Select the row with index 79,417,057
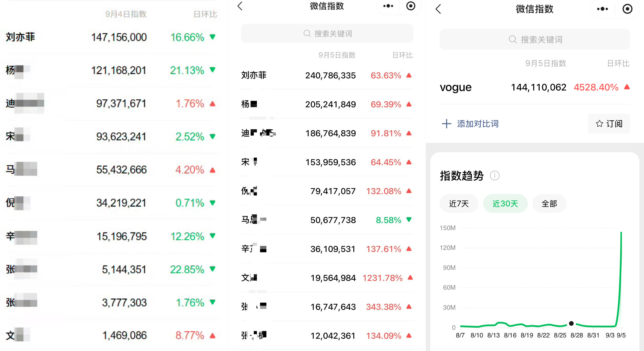 (327, 191)
